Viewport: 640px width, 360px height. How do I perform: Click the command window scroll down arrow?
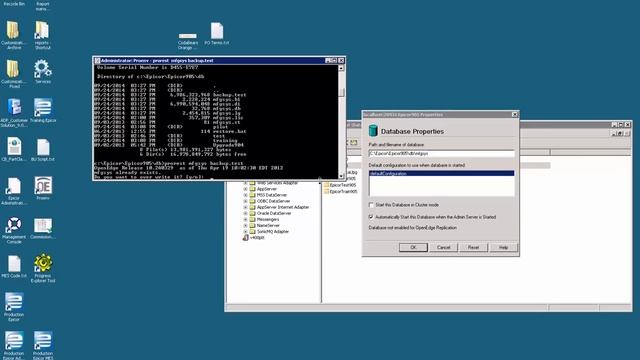point(341,176)
